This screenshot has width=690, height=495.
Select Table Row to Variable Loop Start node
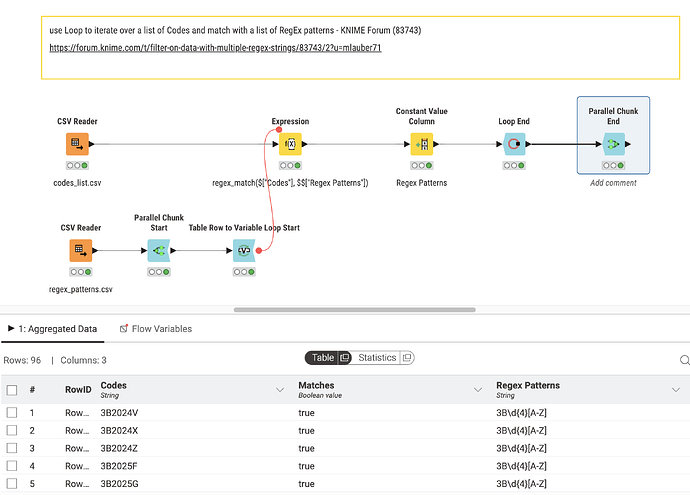tap(244, 250)
